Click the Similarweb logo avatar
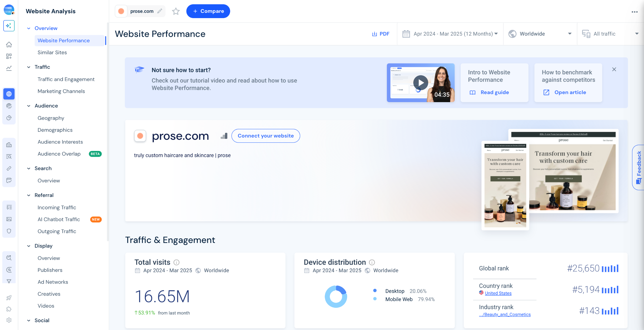Image resolution: width=644 pixels, height=330 pixels. (x=9, y=10)
